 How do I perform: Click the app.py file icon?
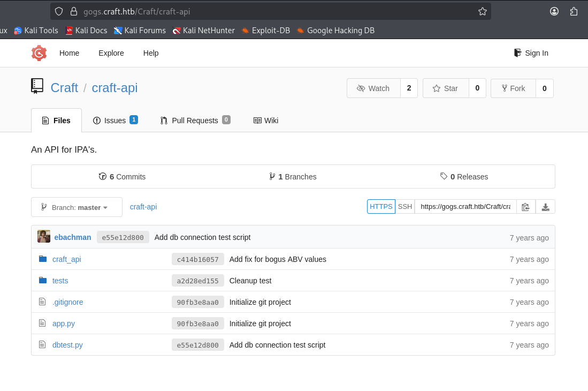42,323
